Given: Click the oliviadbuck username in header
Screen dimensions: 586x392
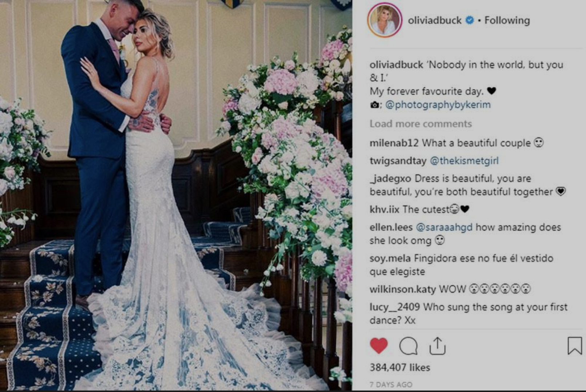Looking at the screenshot, I should [434, 20].
